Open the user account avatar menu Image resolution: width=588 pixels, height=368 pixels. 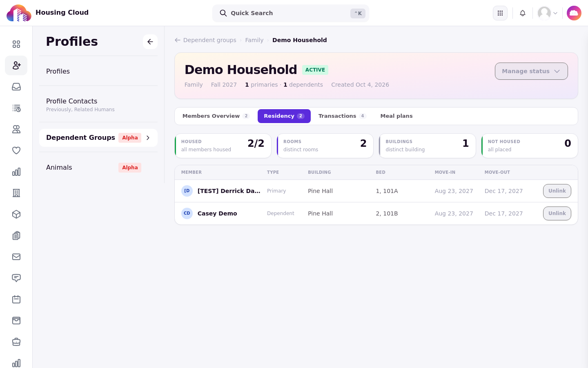coord(548,13)
